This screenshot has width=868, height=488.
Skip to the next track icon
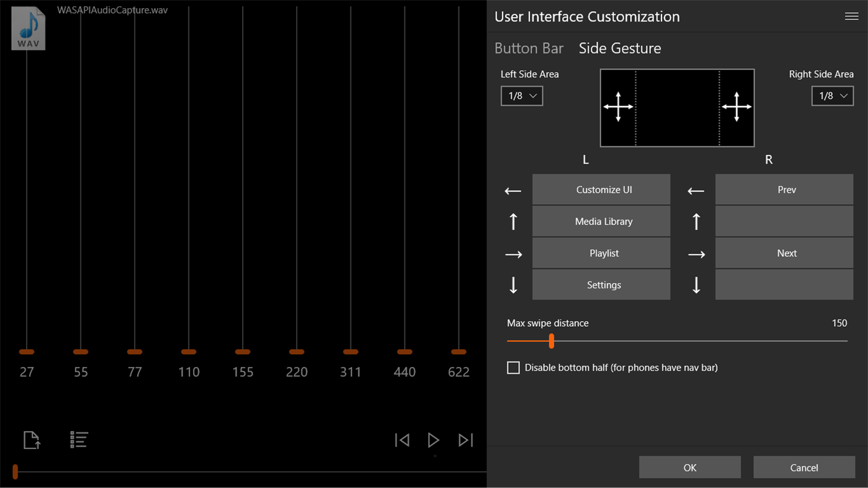pyautogui.click(x=465, y=440)
